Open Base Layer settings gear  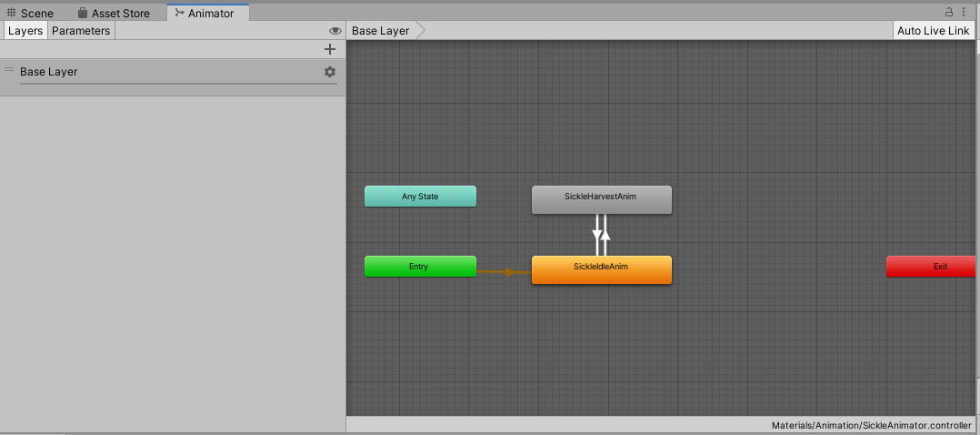click(x=330, y=72)
